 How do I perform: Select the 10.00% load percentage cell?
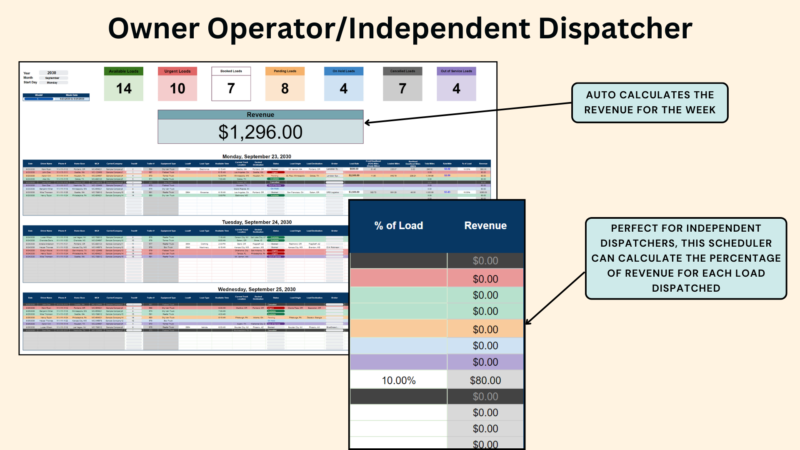(x=398, y=380)
